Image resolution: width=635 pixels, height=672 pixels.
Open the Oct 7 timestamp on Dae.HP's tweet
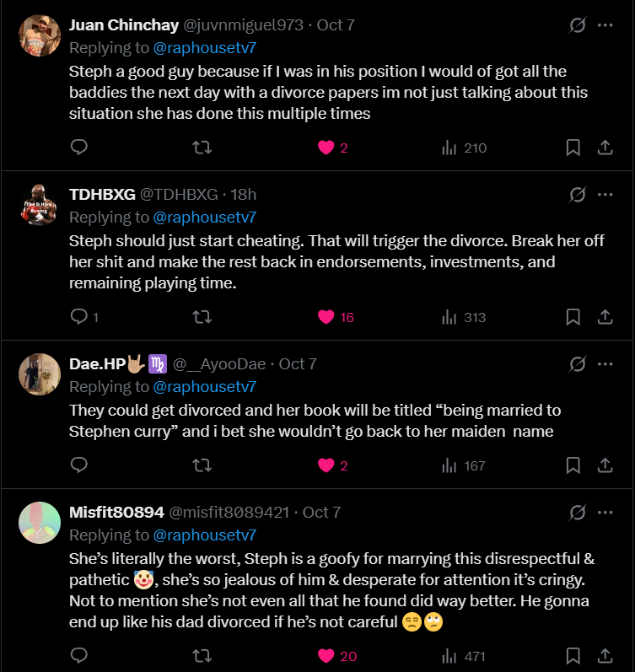pos(298,364)
